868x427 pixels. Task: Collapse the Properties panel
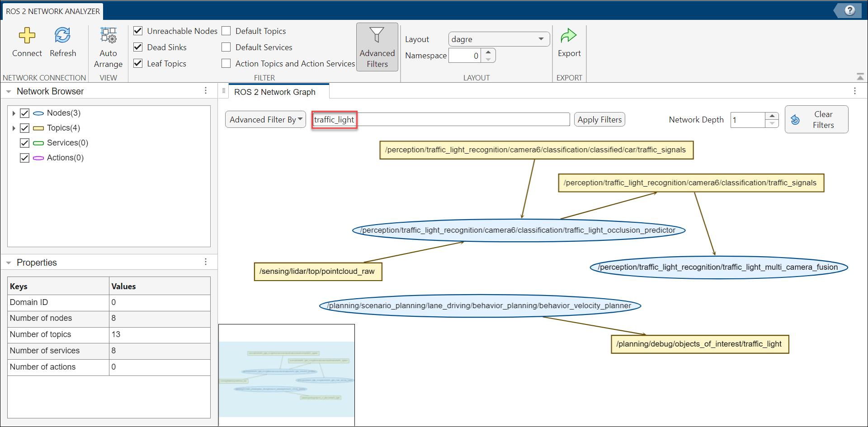(x=9, y=263)
